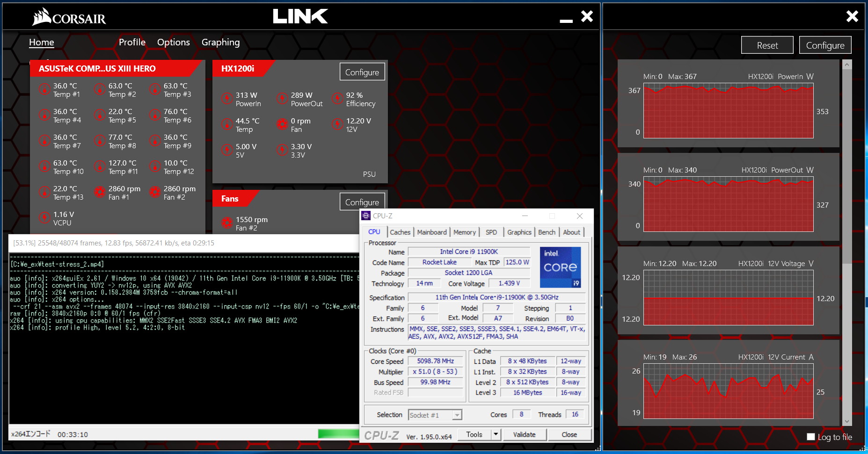Click the Temp #8 sensor icon
This screenshot has height=454, width=868.
coord(100,140)
